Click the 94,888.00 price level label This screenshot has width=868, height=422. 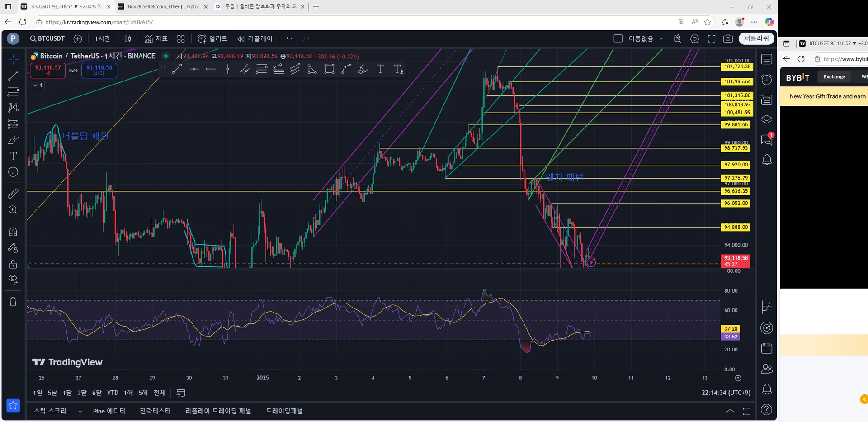(x=736, y=227)
